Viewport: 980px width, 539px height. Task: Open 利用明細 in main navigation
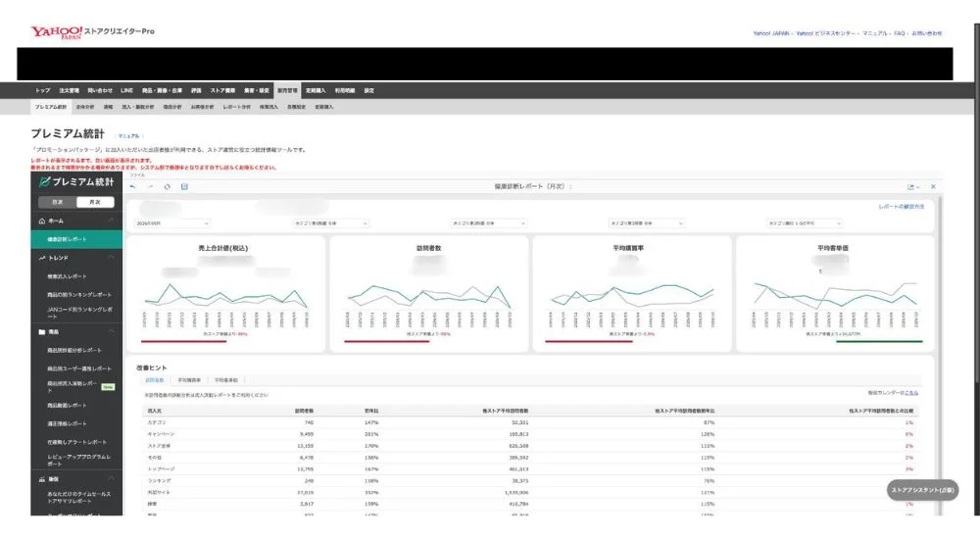[x=344, y=91]
